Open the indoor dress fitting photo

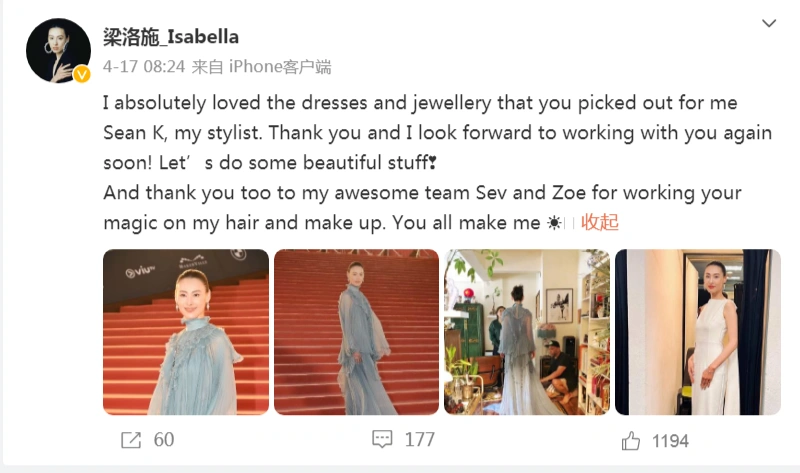pyautogui.click(x=527, y=332)
